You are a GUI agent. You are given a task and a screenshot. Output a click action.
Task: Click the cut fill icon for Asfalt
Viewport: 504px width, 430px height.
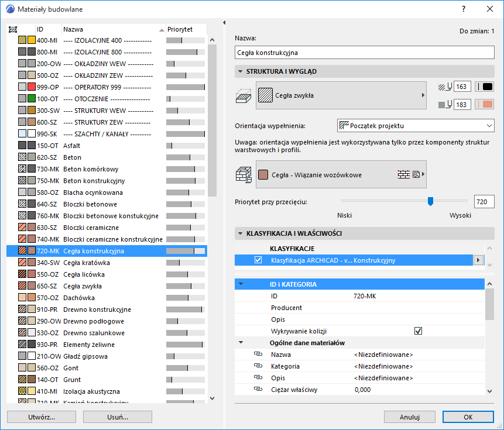coord(22,146)
